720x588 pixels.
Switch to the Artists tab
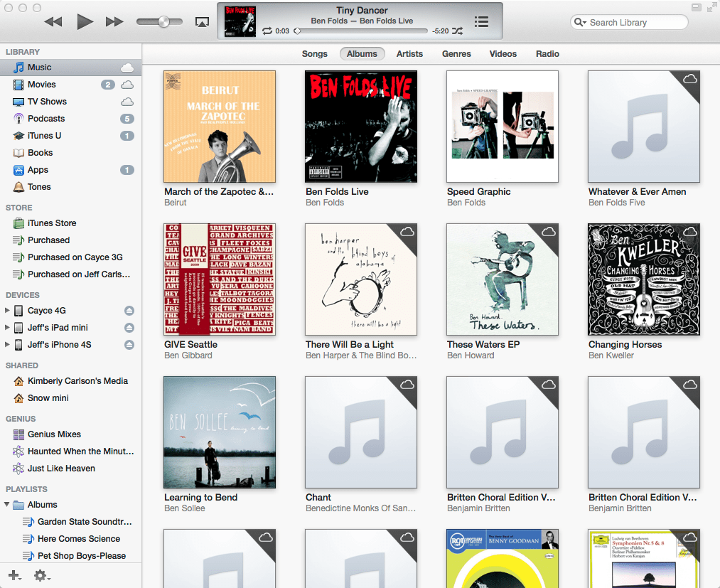[409, 53]
